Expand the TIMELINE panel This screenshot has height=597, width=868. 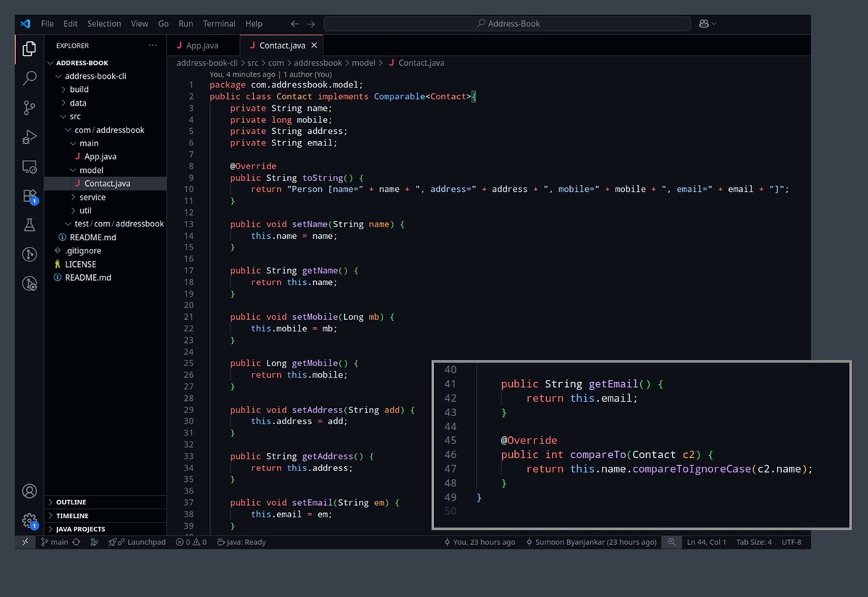[106, 516]
